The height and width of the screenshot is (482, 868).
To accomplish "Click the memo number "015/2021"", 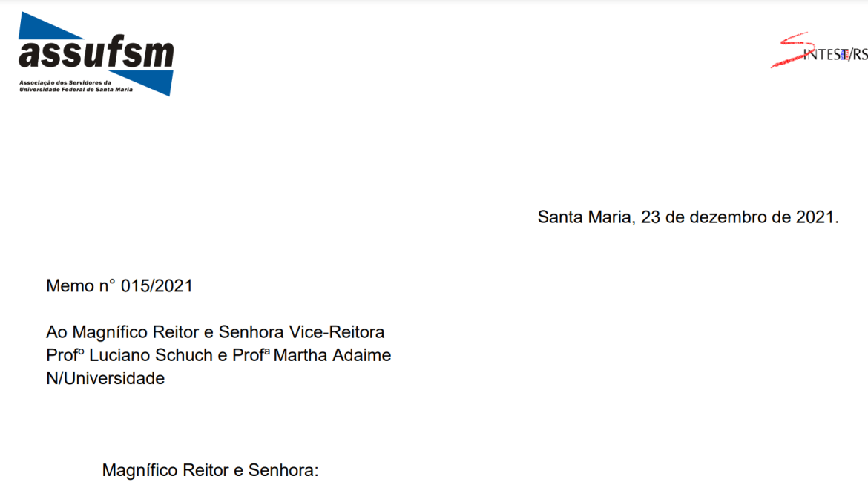I will [157, 286].
